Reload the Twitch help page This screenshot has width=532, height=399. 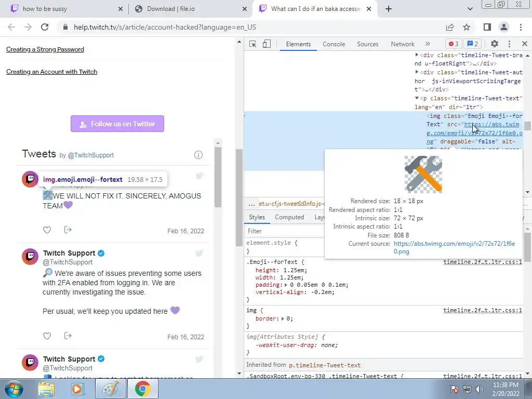(45, 27)
